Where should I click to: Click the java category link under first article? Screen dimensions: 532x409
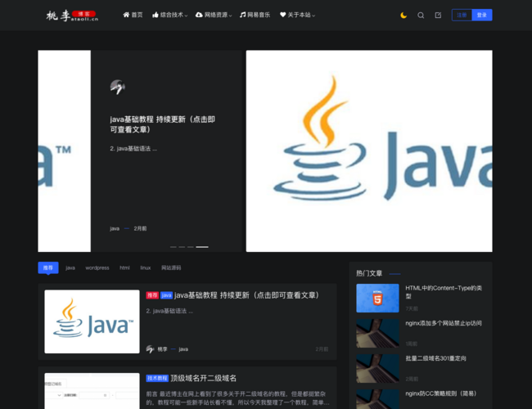click(183, 349)
